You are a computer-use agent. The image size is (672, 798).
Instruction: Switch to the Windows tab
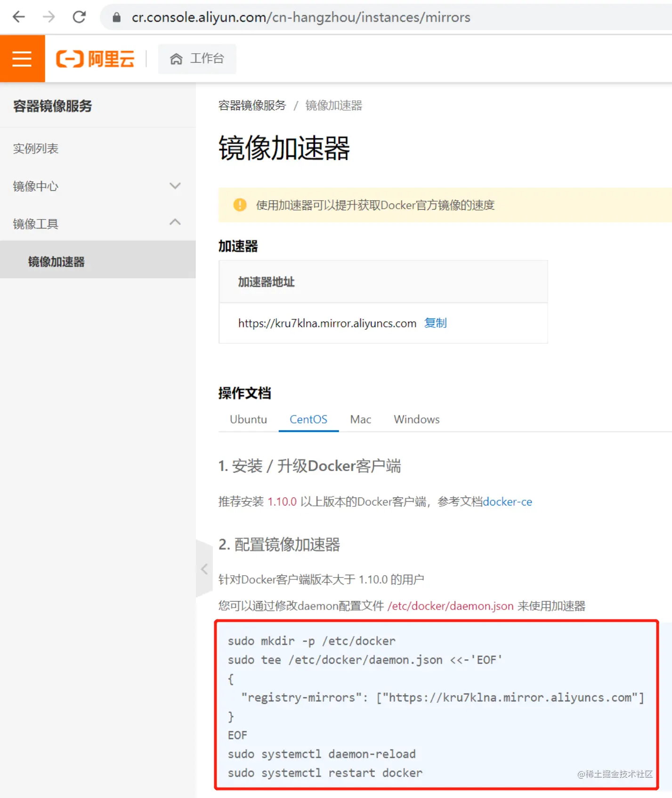[417, 419]
